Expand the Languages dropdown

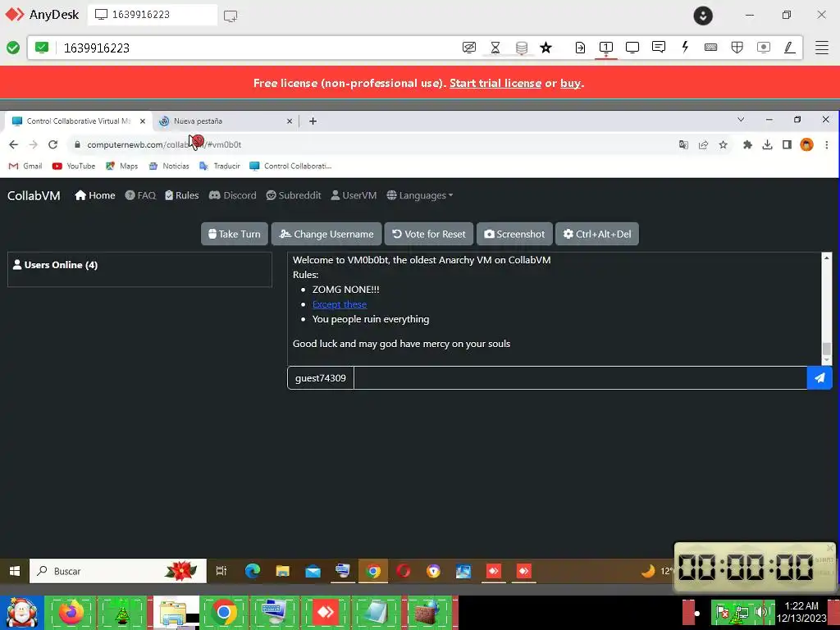click(x=419, y=195)
